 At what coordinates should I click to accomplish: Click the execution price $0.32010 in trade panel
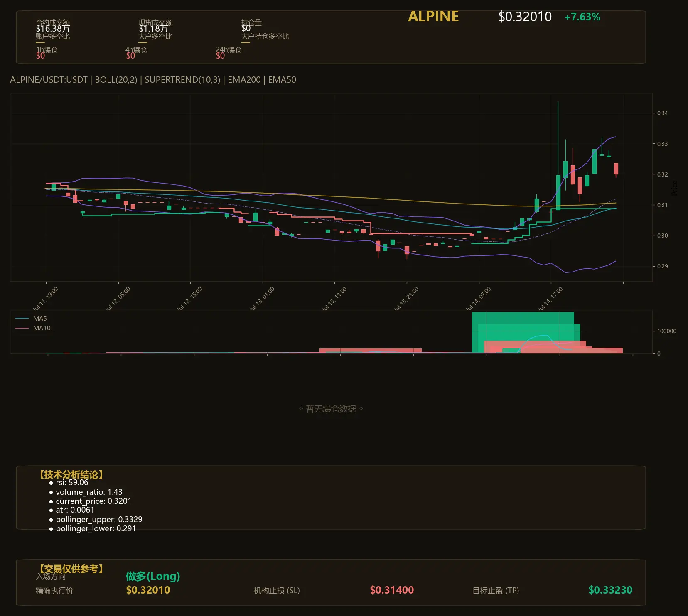pos(148,590)
